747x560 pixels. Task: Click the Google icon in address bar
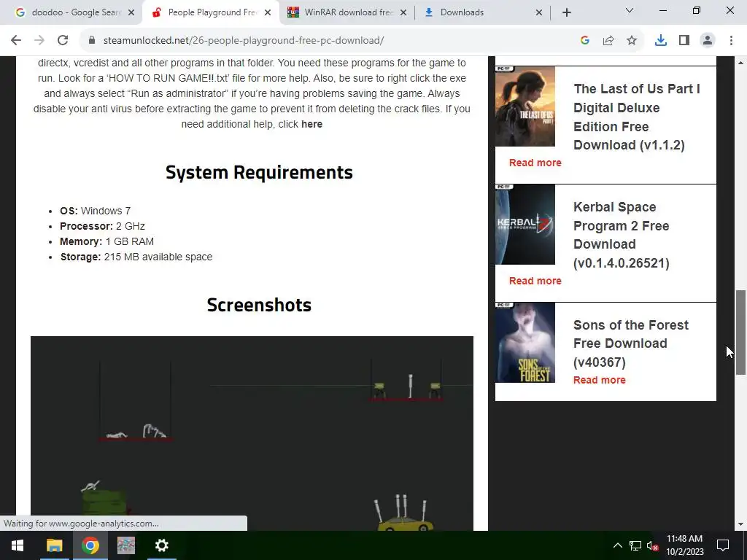coord(585,41)
